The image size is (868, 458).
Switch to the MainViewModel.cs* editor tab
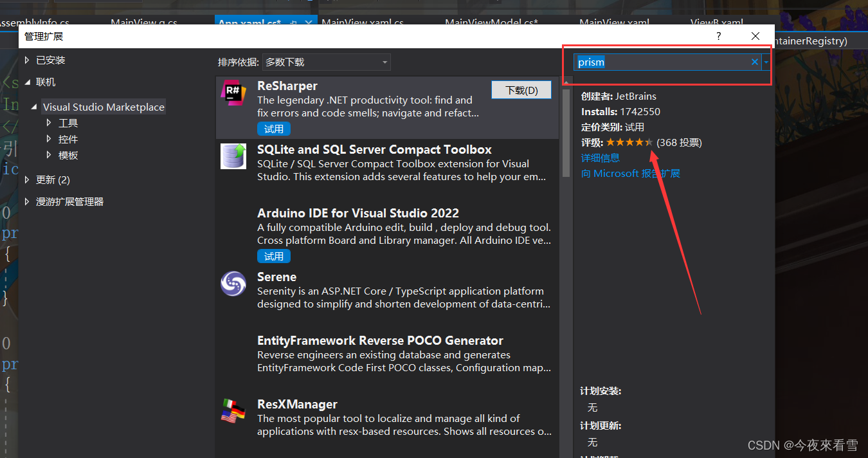[x=492, y=23]
